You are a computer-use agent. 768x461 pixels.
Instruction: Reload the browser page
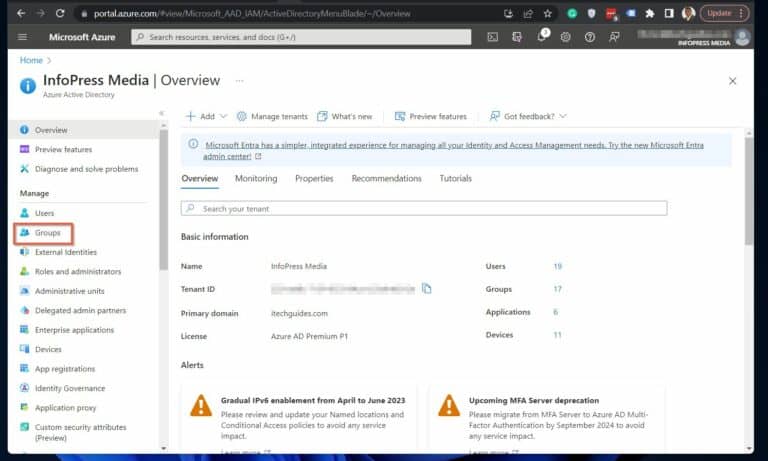point(60,13)
